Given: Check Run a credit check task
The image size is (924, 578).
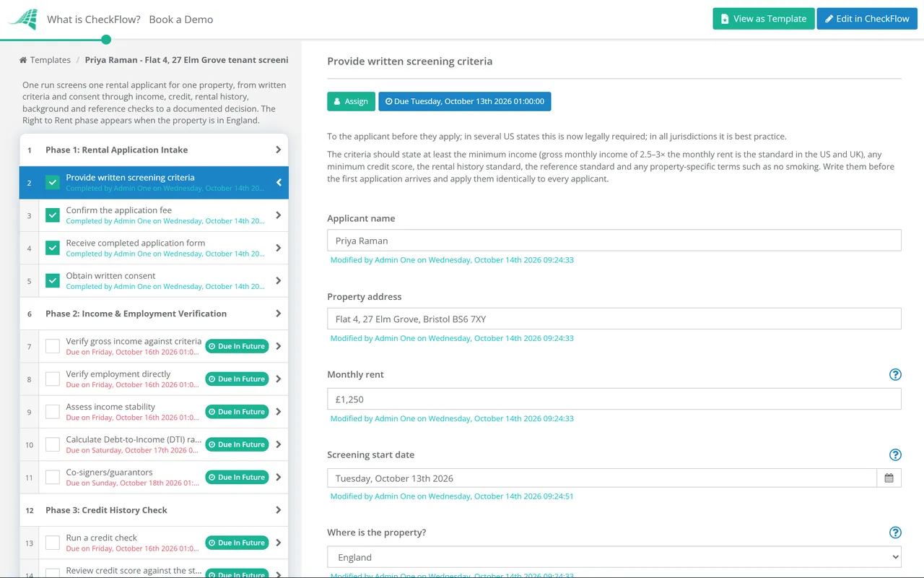Looking at the screenshot, I should coord(53,543).
